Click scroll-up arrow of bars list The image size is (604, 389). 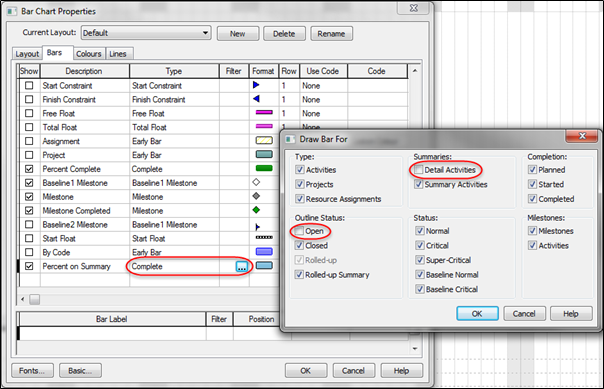[415, 70]
